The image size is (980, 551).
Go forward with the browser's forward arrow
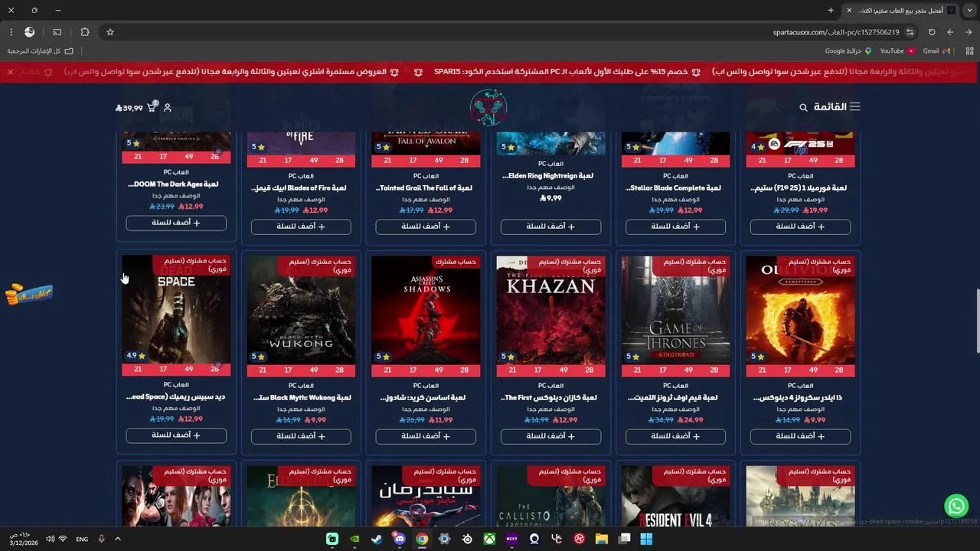pos(950,32)
